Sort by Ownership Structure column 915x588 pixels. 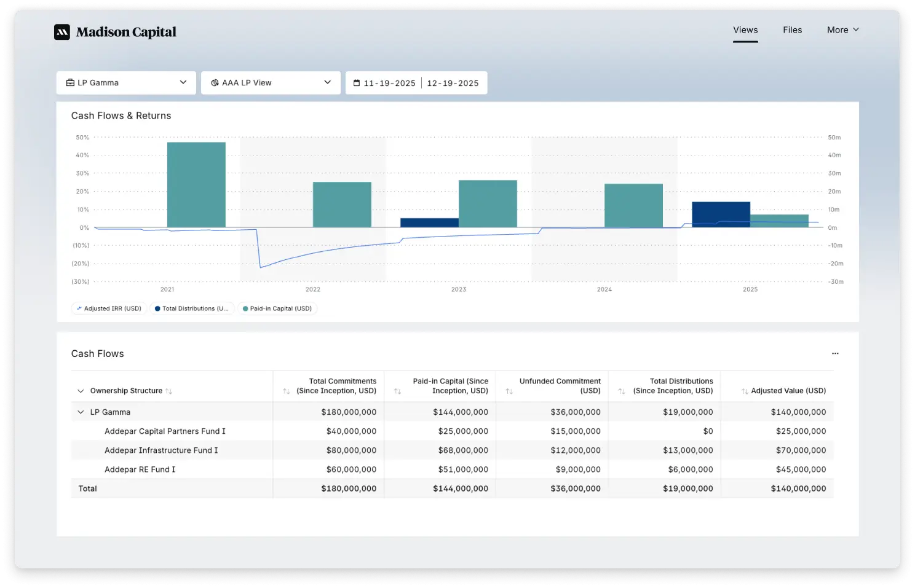click(169, 391)
